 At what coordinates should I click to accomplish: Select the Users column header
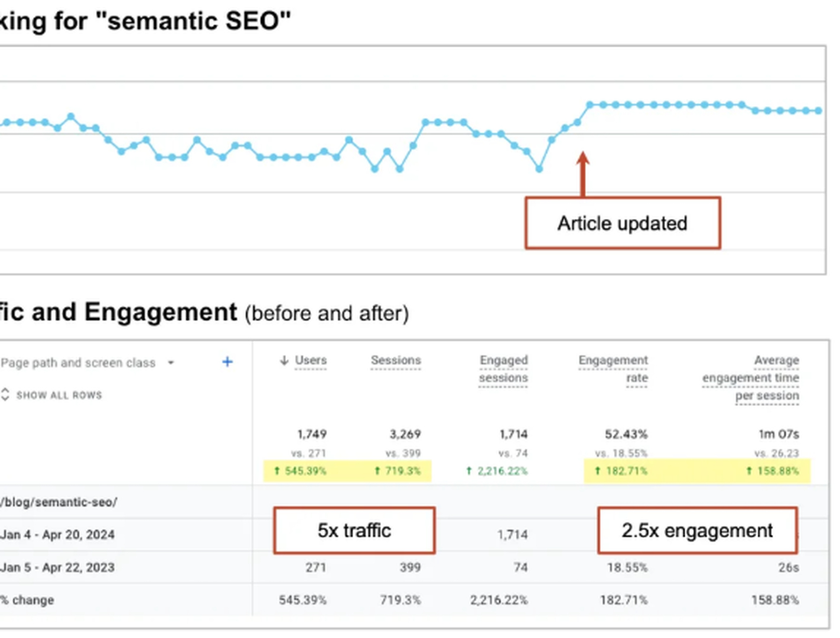[311, 360]
